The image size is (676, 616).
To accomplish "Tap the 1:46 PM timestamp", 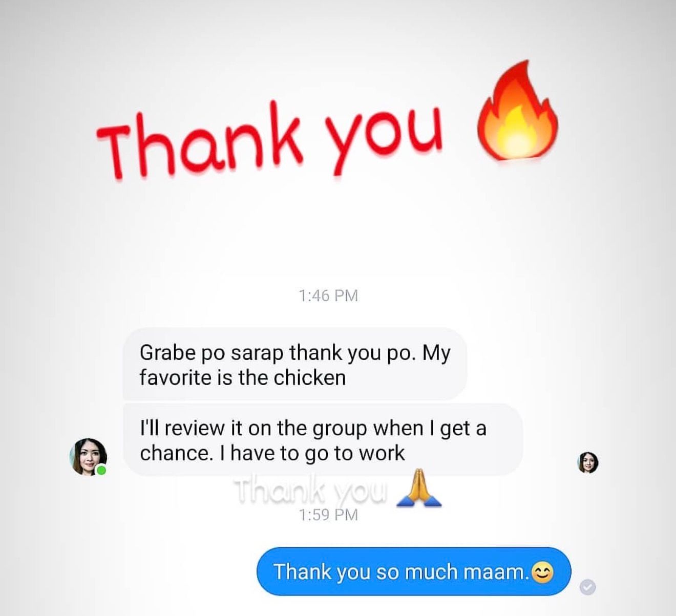I will (x=328, y=295).
